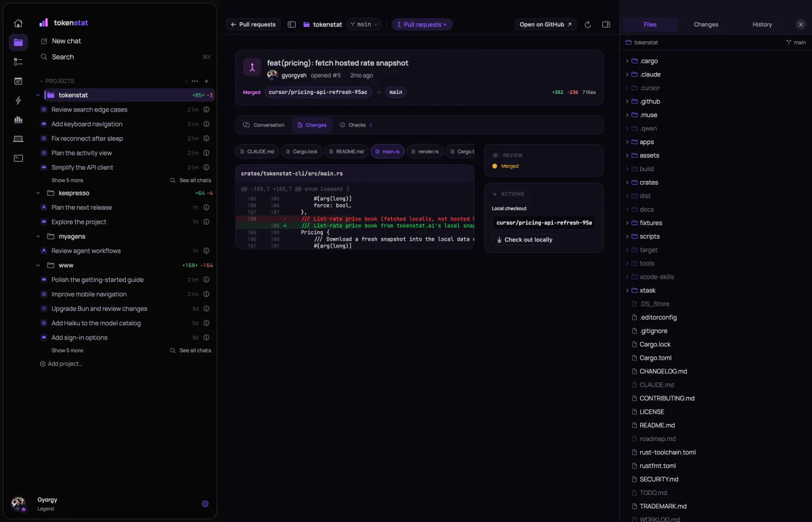The height and width of the screenshot is (522, 812).
Task: Click the cursor/pricing-api-refresh-95ac branch chip
Action: point(318,92)
